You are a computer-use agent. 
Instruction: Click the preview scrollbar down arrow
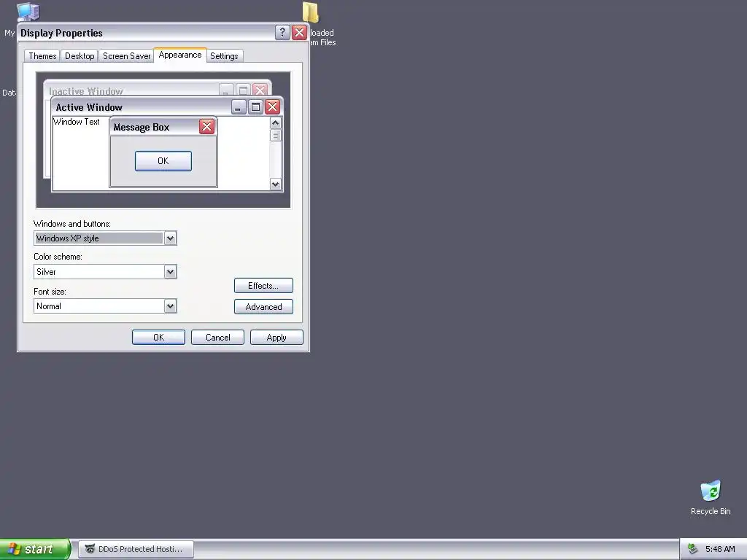tap(275, 184)
